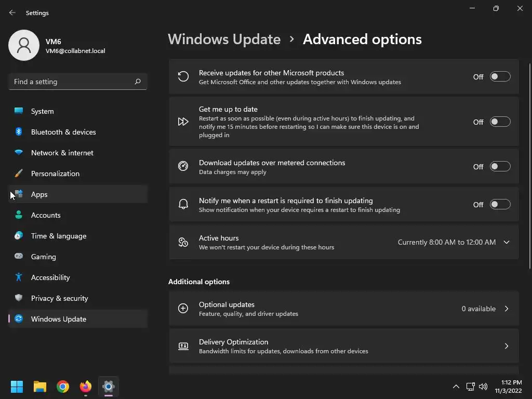Click the Advanced options heading
This screenshot has height=399, width=532.
click(362, 39)
